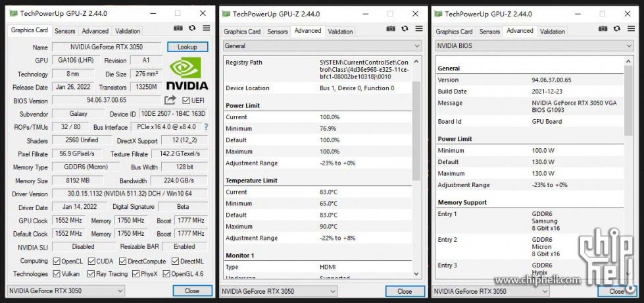644x303 pixels.
Task: Click scrollbar thumb in middle window list
Action: [416, 130]
